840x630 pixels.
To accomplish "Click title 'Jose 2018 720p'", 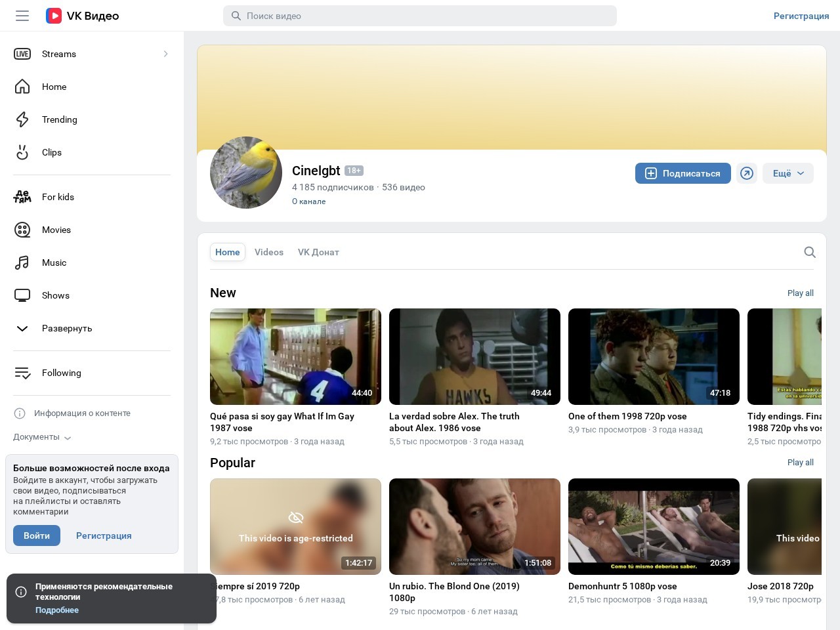I will pos(780,586).
